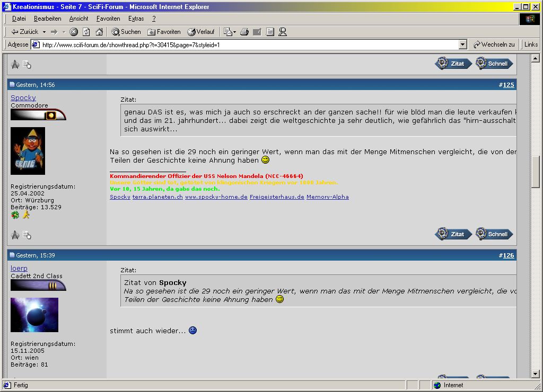Click Spocky's ICQ flower icon
Viewport: 543px width, 392px height.
[15, 215]
